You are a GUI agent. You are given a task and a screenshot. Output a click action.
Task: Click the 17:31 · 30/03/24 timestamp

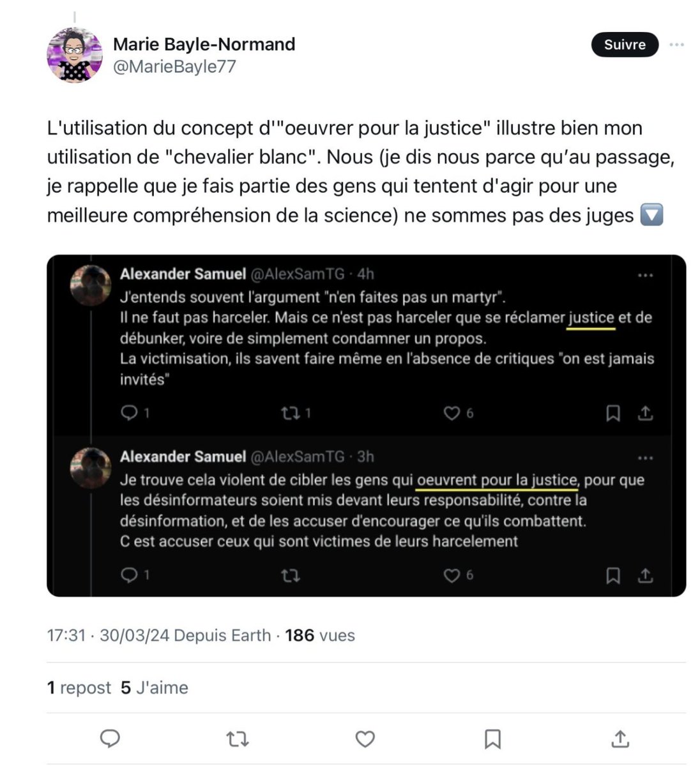(x=107, y=635)
